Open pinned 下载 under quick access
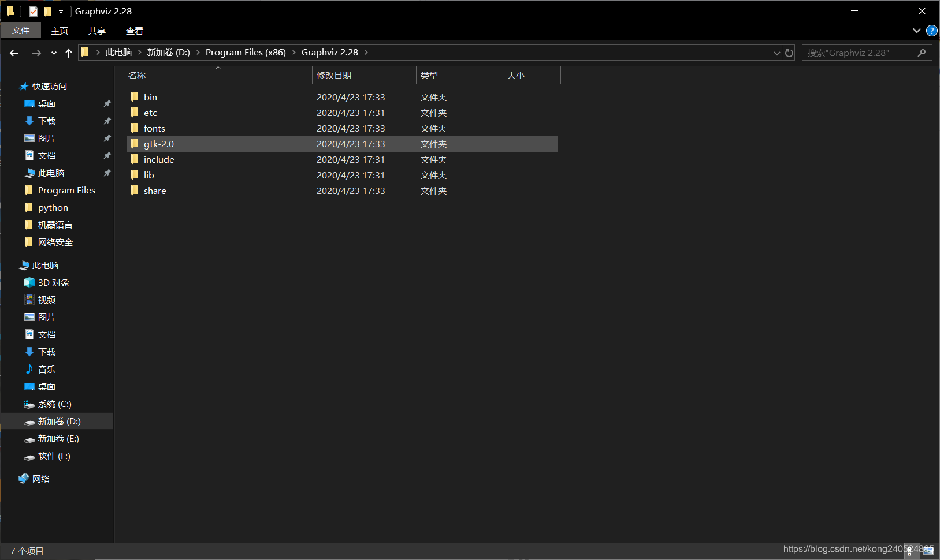 (47, 121)
